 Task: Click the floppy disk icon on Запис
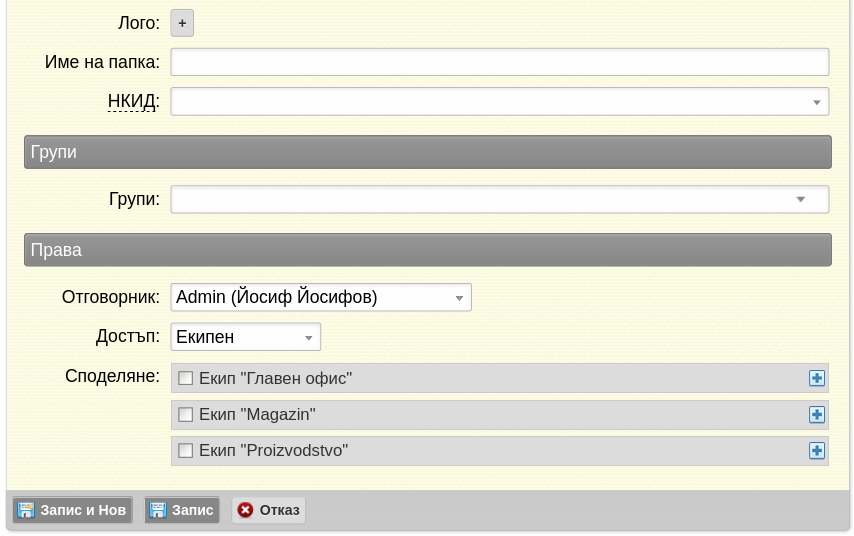158,510
